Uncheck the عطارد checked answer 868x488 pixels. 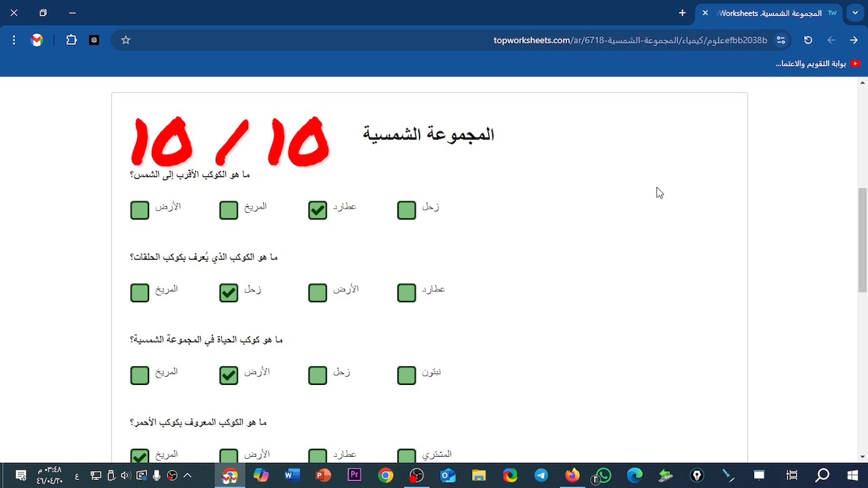(317, 210)
